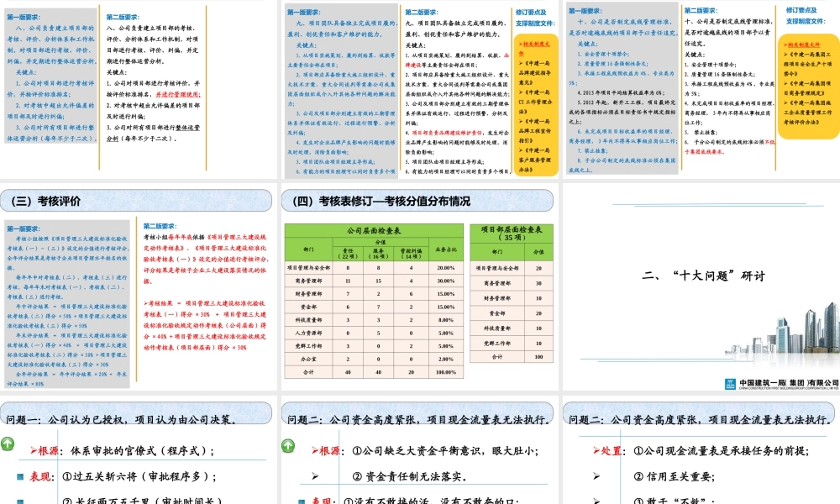Click the 30.00% cell for 商务管理部
Screen dimensions: 840x504
(446, 281)
